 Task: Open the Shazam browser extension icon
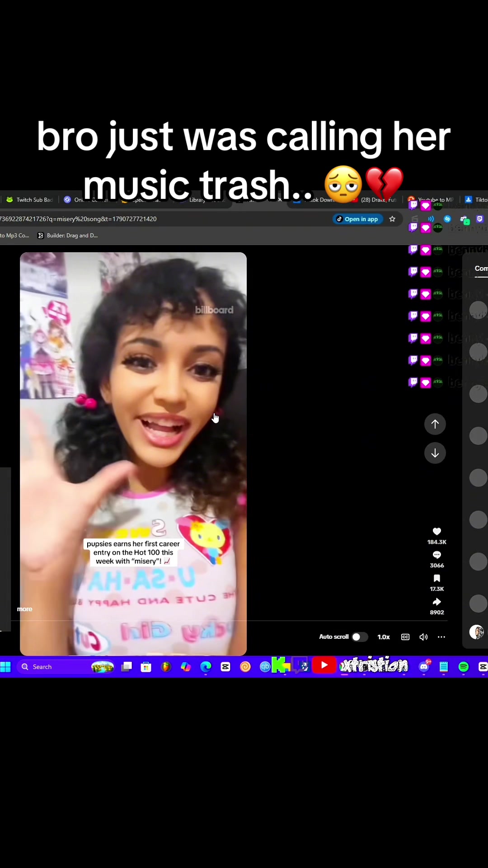pos(447,219)
